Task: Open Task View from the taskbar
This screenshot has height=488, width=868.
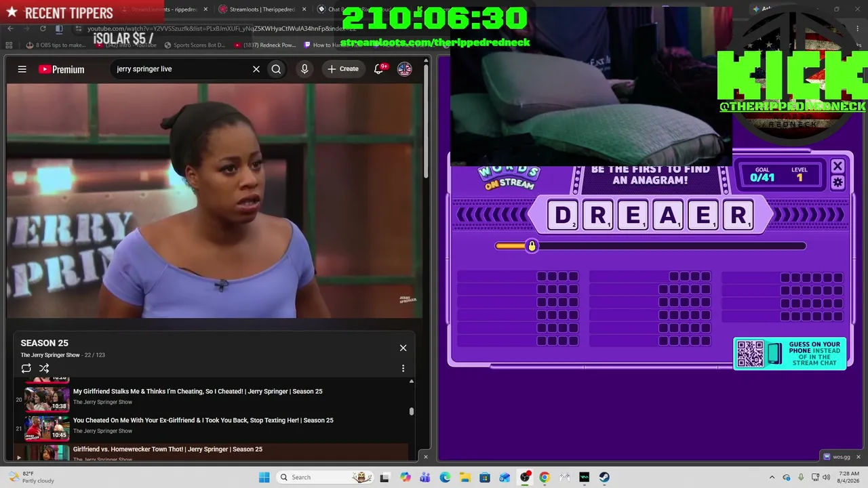Action: pyautogui.click(x=384, y=477)
